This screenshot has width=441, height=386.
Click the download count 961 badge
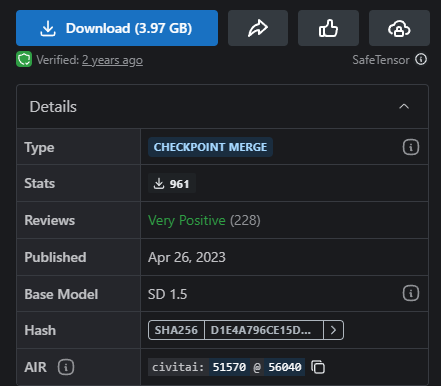pyautogui.click(x=172, y=184)
